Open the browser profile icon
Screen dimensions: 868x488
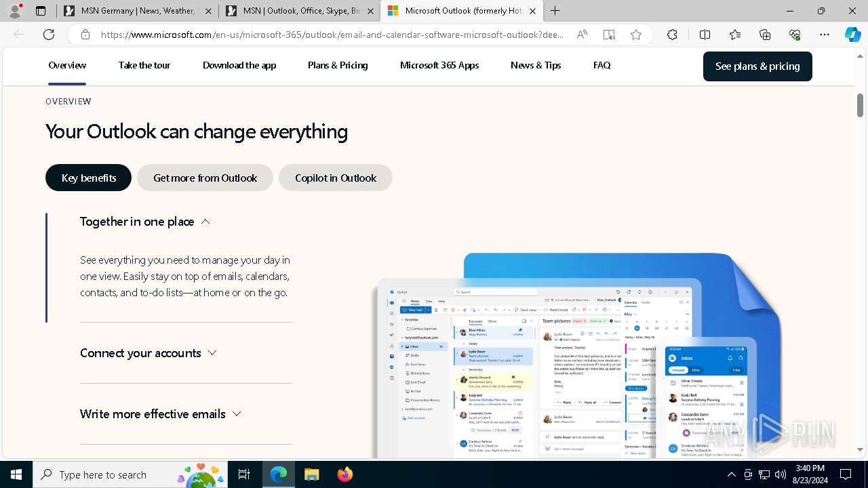coord(15,11)
